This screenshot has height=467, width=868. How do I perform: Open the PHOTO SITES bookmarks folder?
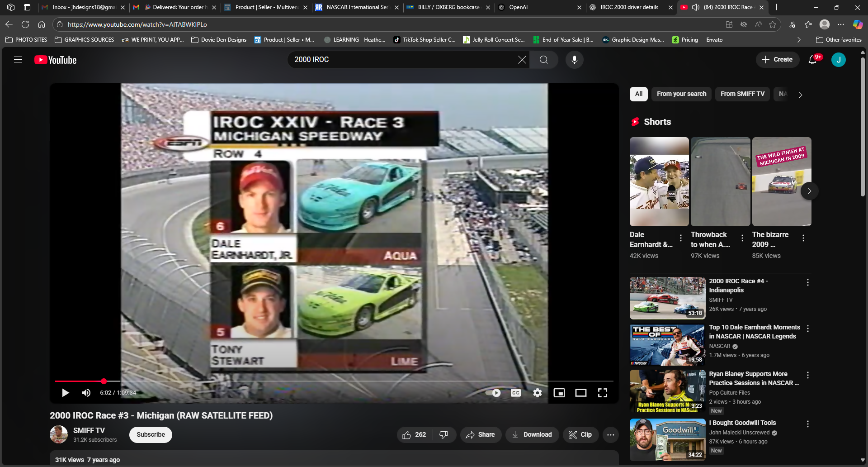click(x=26, y=40)
